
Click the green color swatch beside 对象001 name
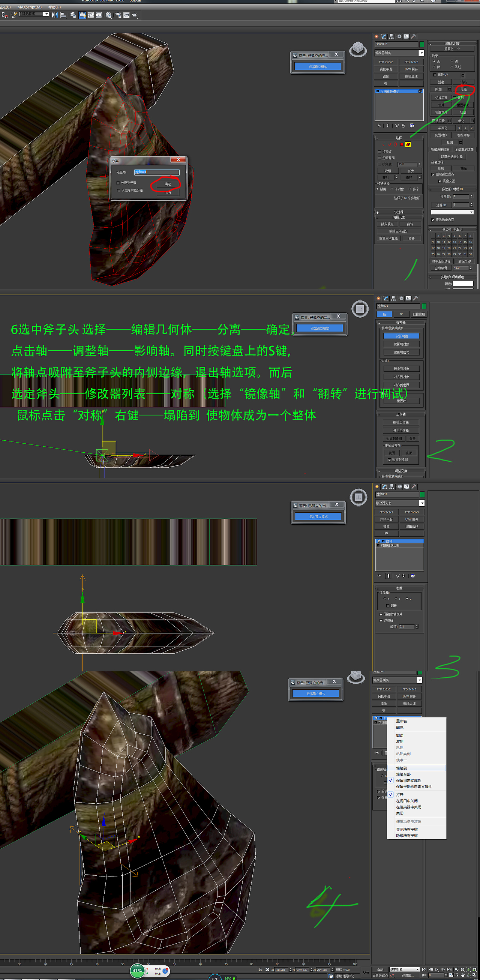pyautogui.click(x=424, y=306)
